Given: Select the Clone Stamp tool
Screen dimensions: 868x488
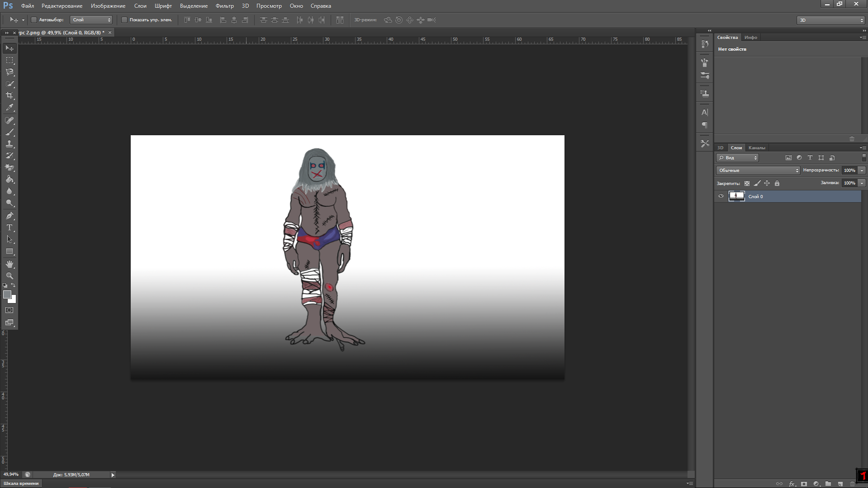Looking at the screenshot, I should click(x=9, y=144).
